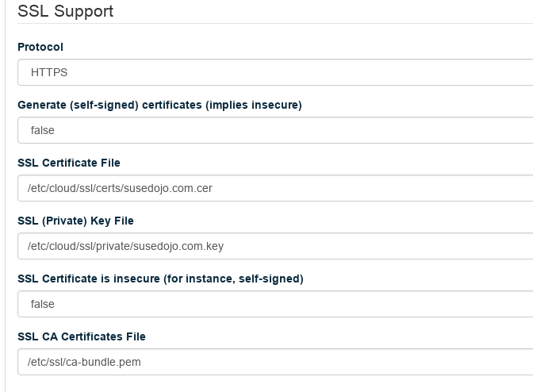Click the /etc/ssl/ca-bundle.pem path text
The width and height of the screenshot is (533, 392).
point(84,362)
